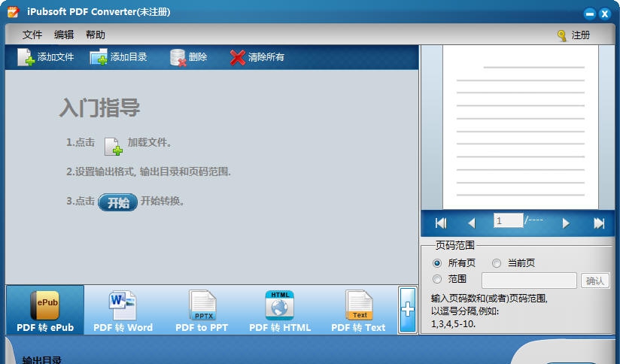Click the 开始 button in the guide
The image size is (620, 364).
coord(118,202)
